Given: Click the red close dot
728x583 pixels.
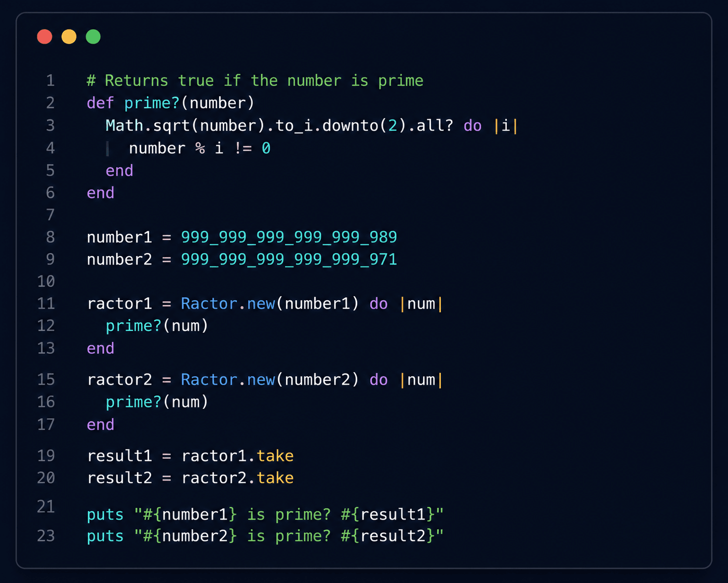Looking at the screenshot, I should click(45, 37).
